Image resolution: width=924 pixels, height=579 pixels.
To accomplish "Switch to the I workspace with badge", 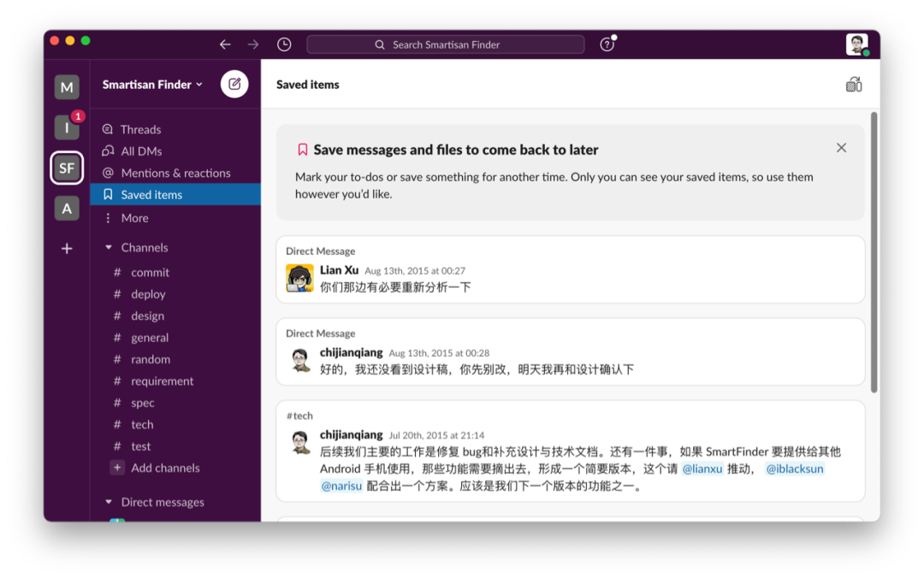I will pos(67,127).
